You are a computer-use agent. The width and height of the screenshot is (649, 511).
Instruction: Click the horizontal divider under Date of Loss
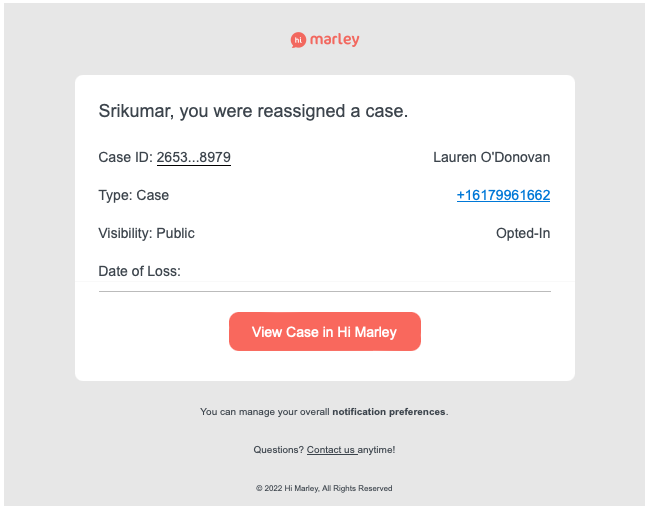tap(324, 291)
